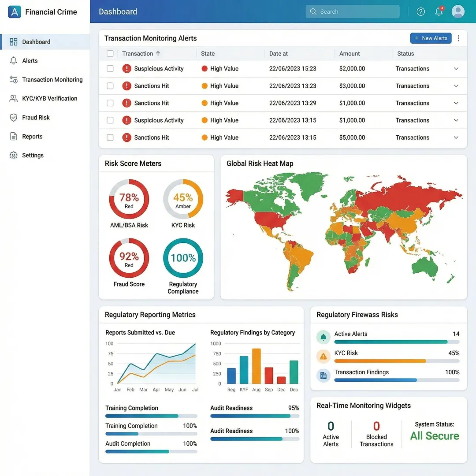
Task: Open notifications bell in header
Action: tap(439, 11)
